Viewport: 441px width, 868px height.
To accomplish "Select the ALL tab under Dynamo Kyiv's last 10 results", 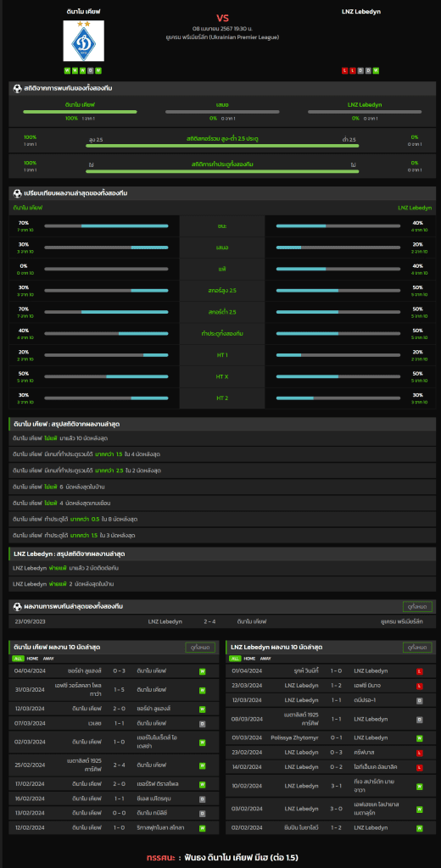I will pyautogui.click(x=19, y=659).
